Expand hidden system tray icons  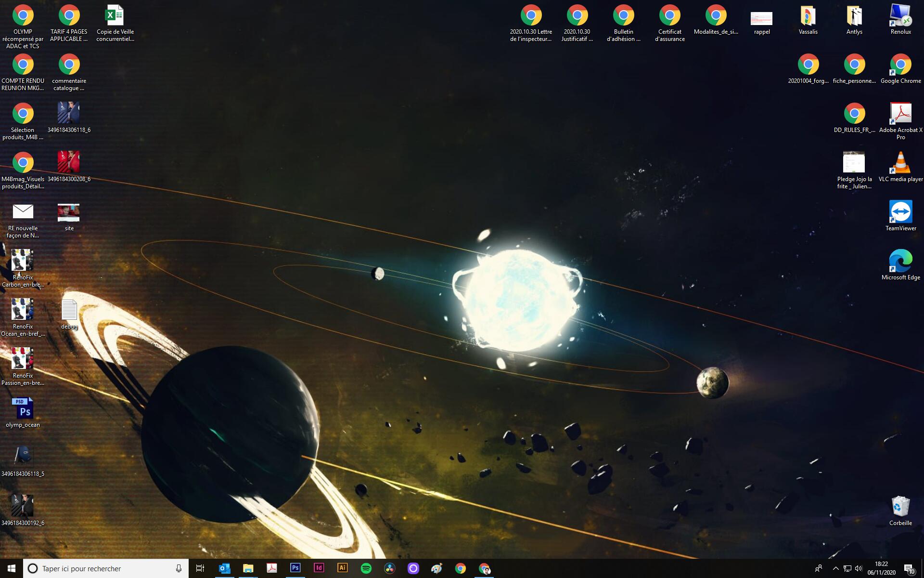click(x=835, y=568)
